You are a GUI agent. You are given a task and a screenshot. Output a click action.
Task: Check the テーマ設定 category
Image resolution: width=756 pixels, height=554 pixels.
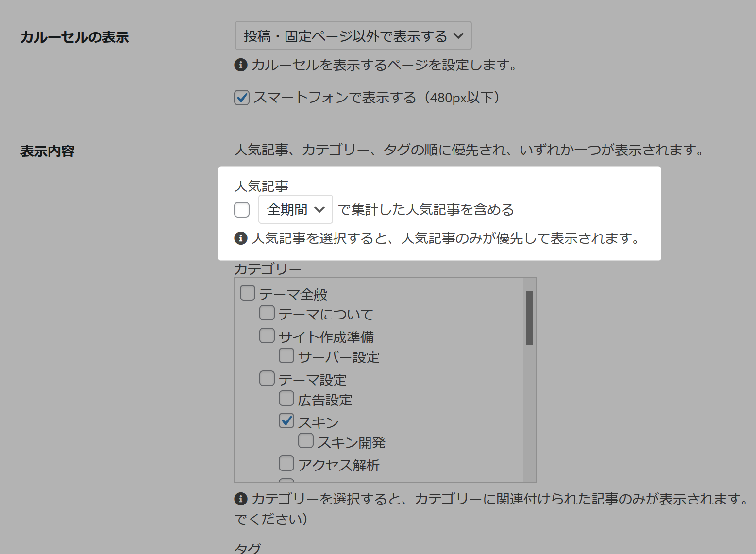(x=267, y=378)
